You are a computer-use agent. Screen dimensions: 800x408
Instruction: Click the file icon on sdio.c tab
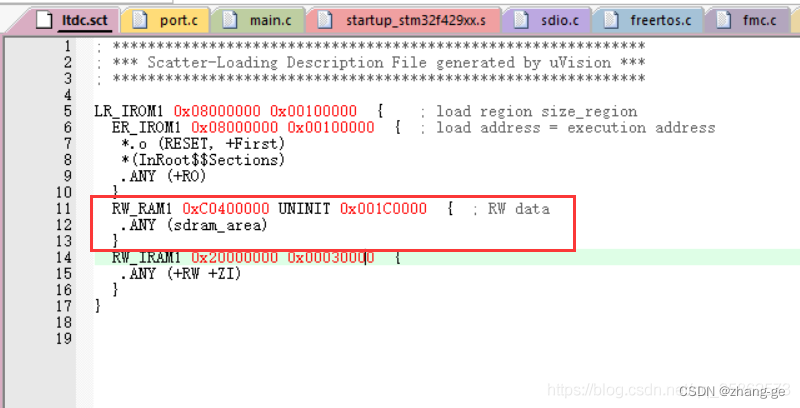pos(521,20)
